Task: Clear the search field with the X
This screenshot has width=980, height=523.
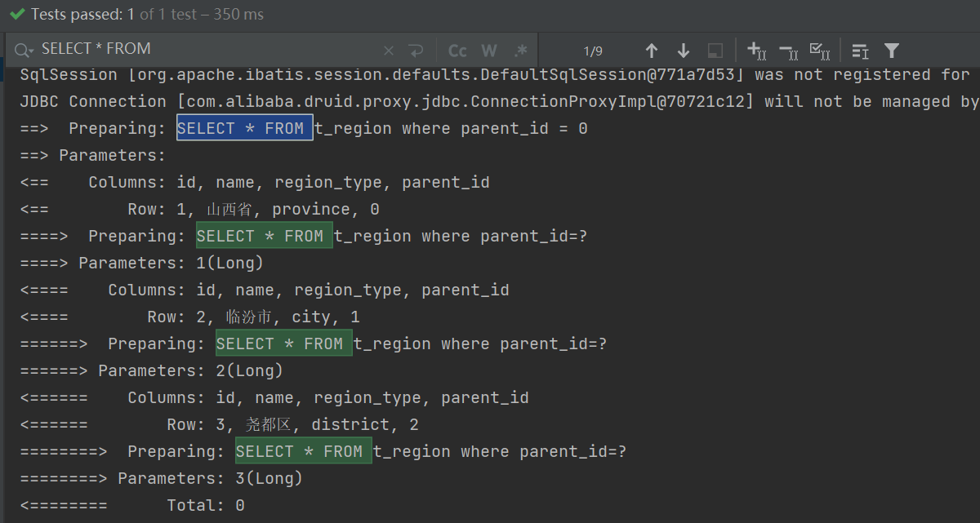Action: [388, 50]
